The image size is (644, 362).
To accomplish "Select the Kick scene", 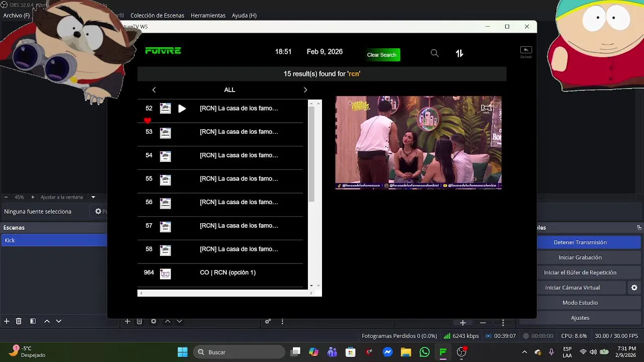I will click(54, 240).
